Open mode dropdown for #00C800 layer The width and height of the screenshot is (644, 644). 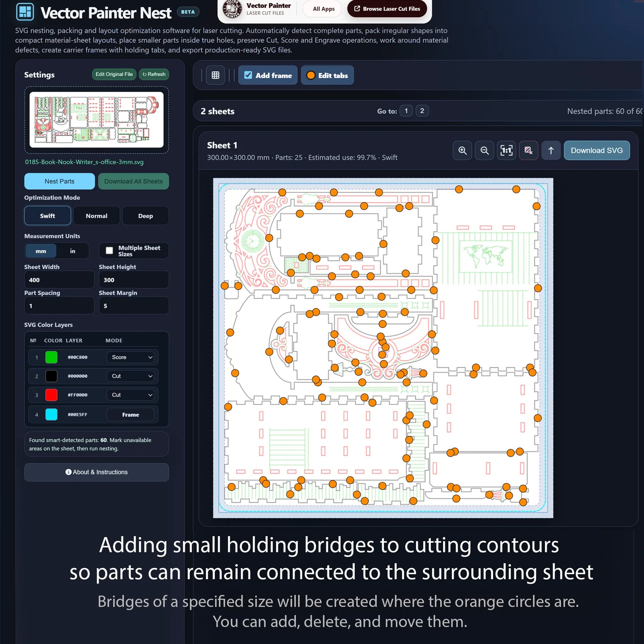(x=132, y=357)
